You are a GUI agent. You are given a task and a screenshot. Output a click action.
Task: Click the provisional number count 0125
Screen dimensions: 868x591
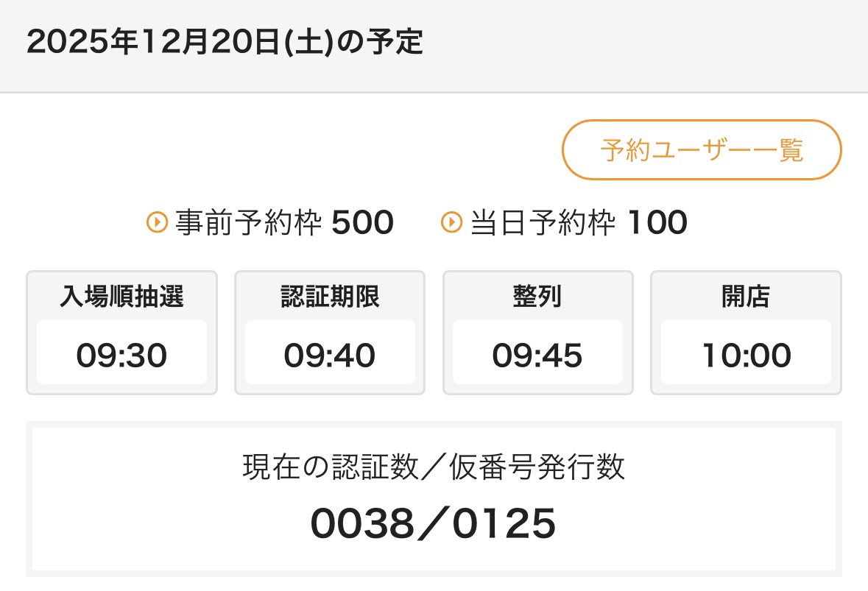pos(504,524)
